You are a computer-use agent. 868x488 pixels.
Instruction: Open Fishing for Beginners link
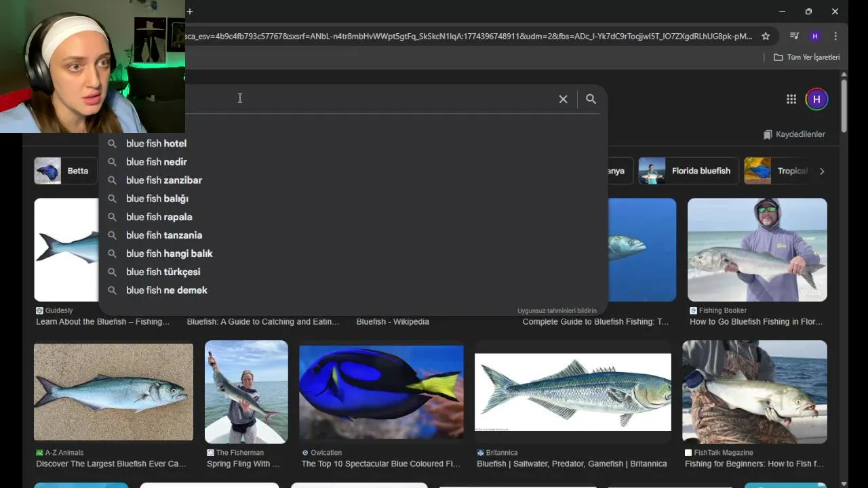754,464
